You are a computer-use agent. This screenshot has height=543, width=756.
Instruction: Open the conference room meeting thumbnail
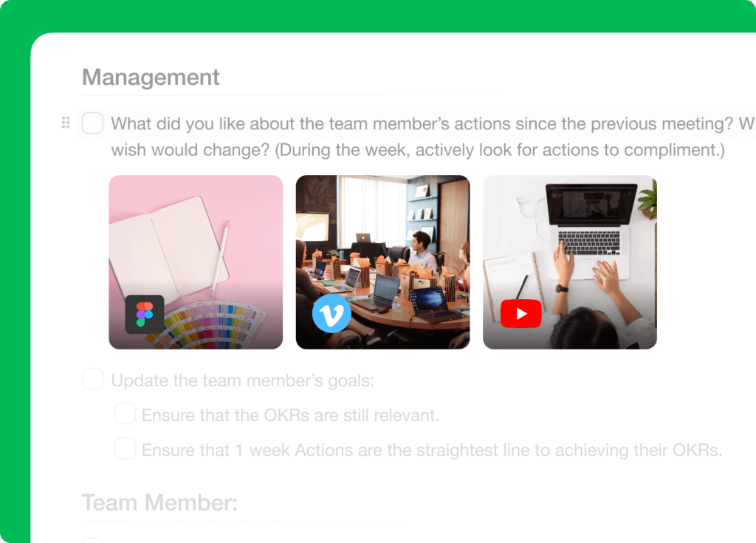click(383, 262)
